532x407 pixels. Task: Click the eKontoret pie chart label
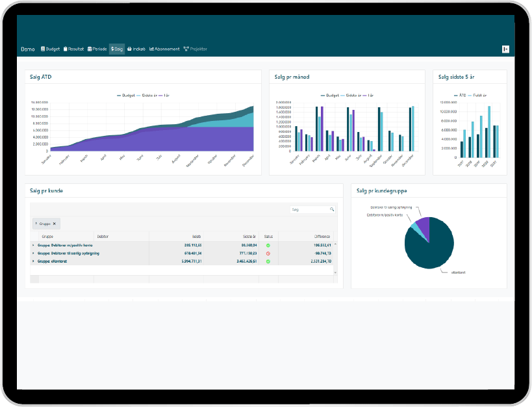click(459, 272)
